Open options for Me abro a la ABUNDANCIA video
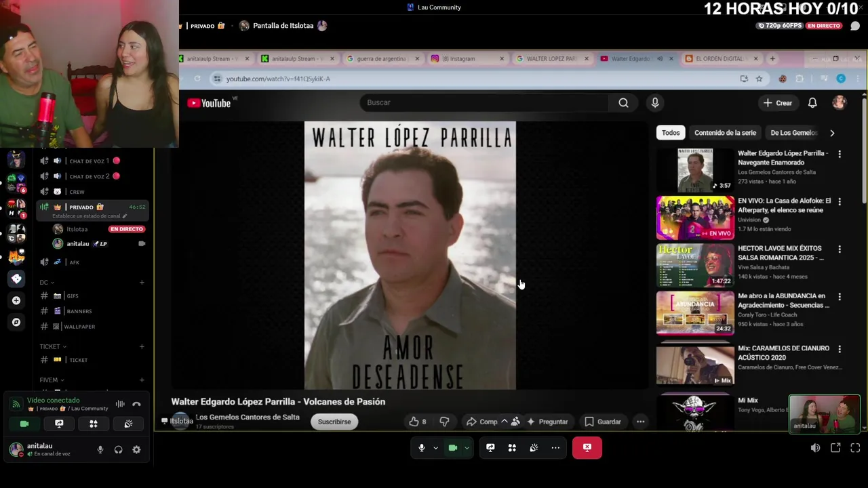This screenshot has width=868, height=488. point(840,296)
